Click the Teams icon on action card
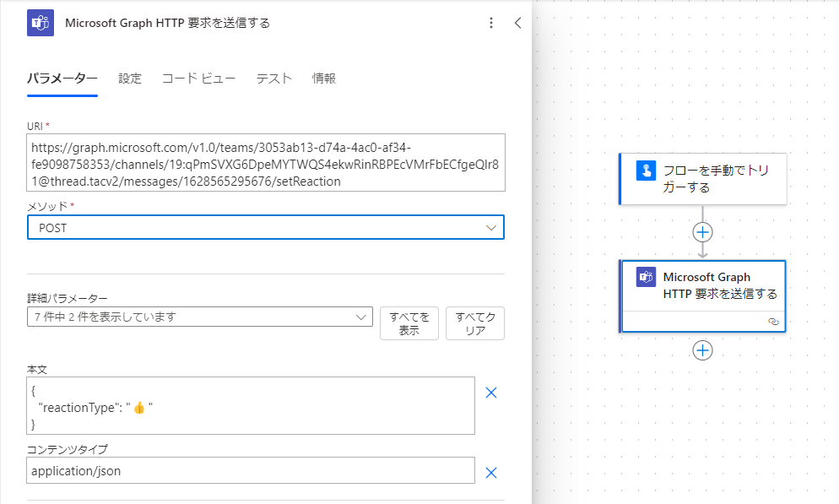 point(646,277)
